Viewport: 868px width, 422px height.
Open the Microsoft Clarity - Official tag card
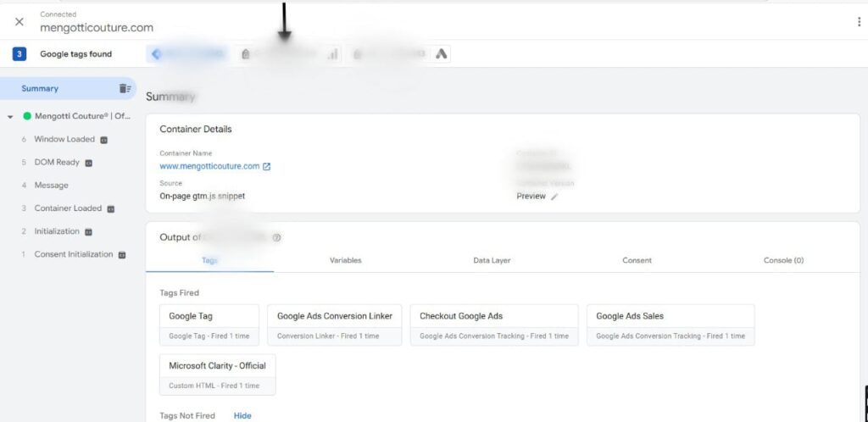tap(218, 375)
